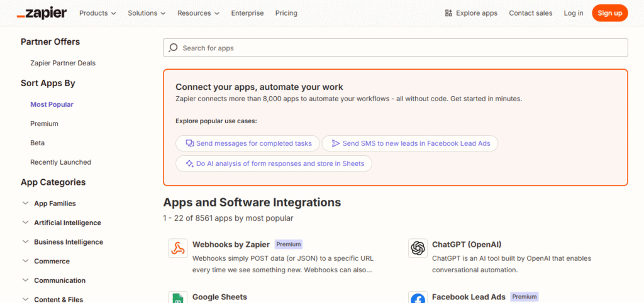Click the sparkle icon on AI analysis chip
644x303 pixels.
189,163
